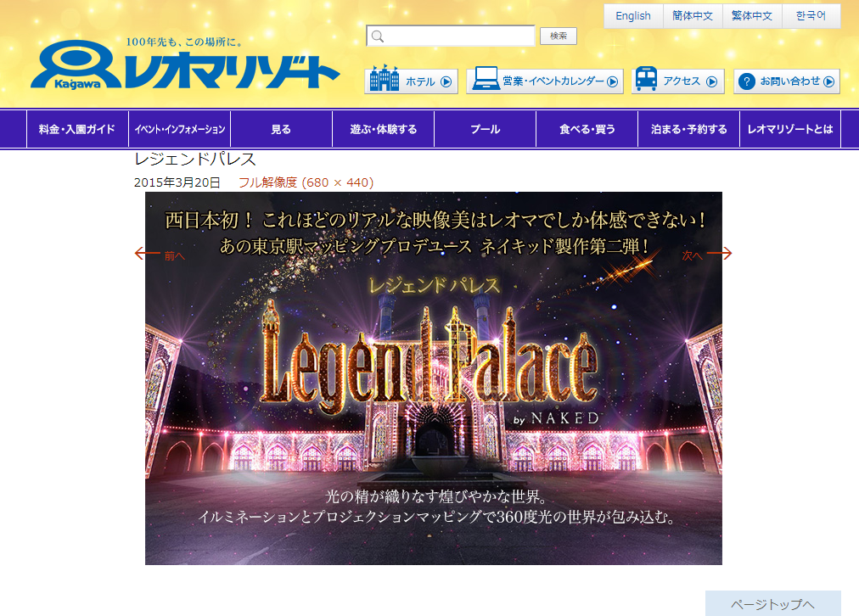Click the 検索 search button

pyautogui.click(x=559, y=36)
